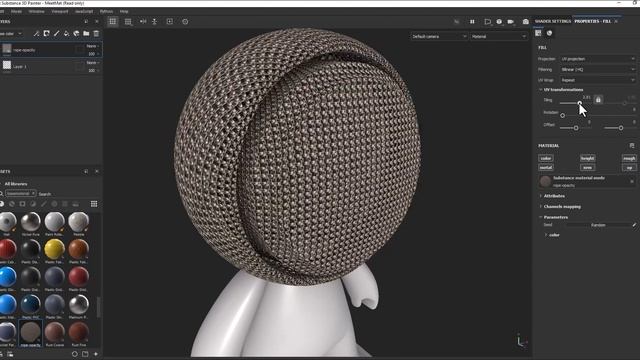Toggle the color material channel

[x=546, y=158]
